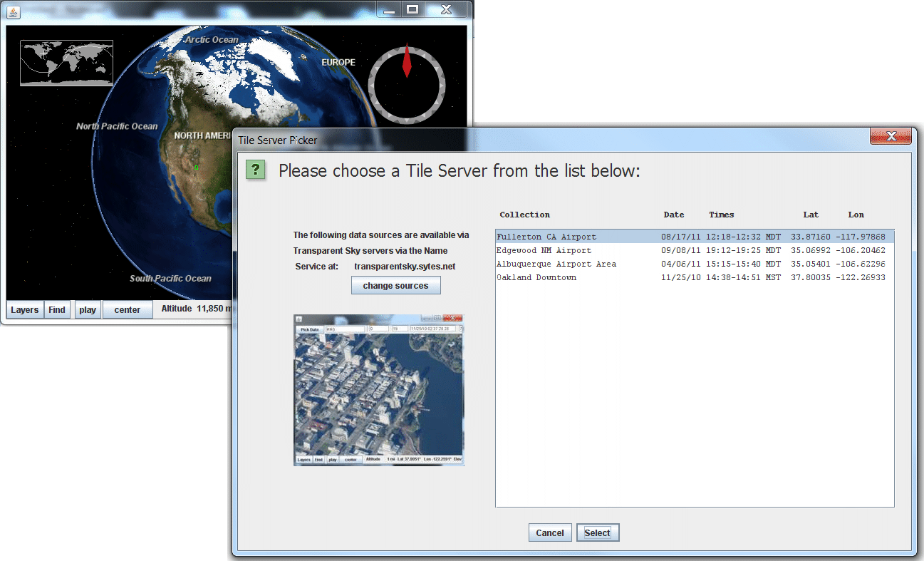Click the center button
This screenshot has width=924, height=561.
pos(128,310)
